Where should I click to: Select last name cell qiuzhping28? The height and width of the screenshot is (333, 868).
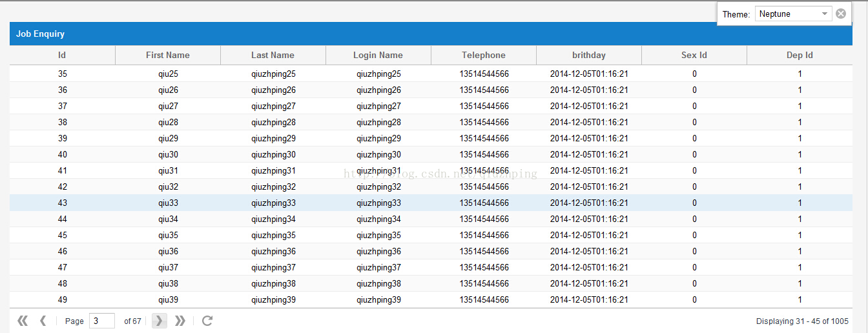[273, 122]
